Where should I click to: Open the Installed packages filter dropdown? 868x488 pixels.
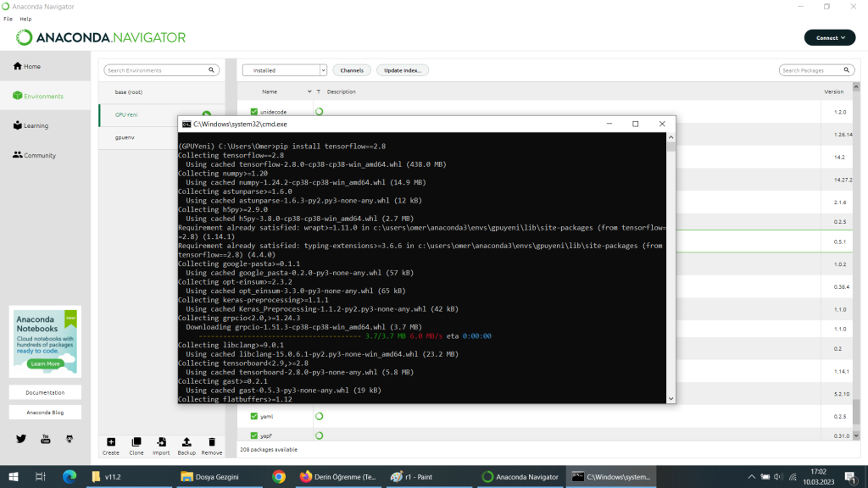click(284, 70)
